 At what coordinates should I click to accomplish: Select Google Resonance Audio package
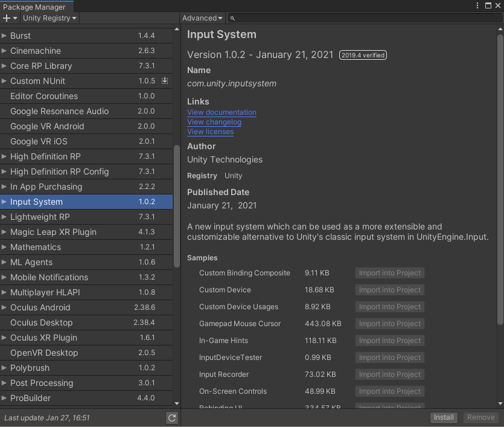[x=86, y=111]
